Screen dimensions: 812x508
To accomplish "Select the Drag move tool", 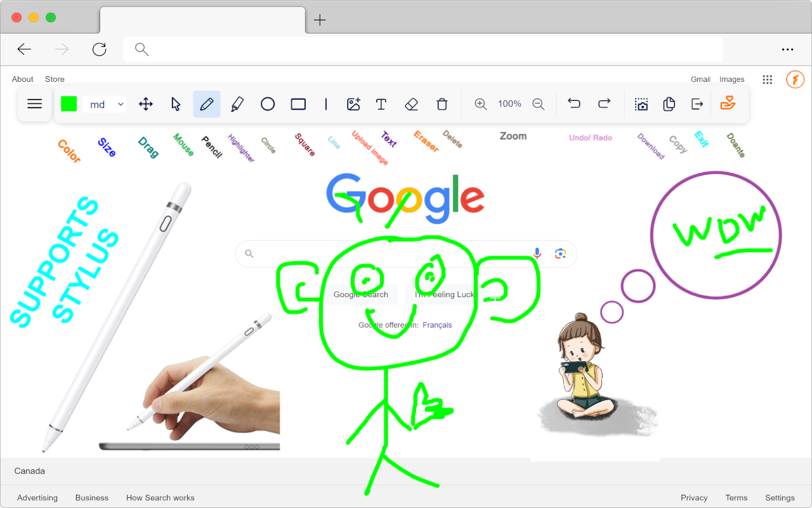I will click(146, 104).
